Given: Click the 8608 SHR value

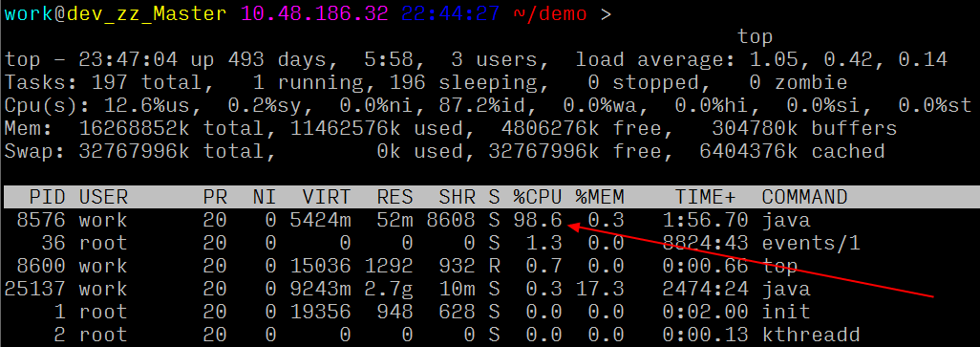Looking at the screenshot, I should pyautogui.click(x=451, y=220).
